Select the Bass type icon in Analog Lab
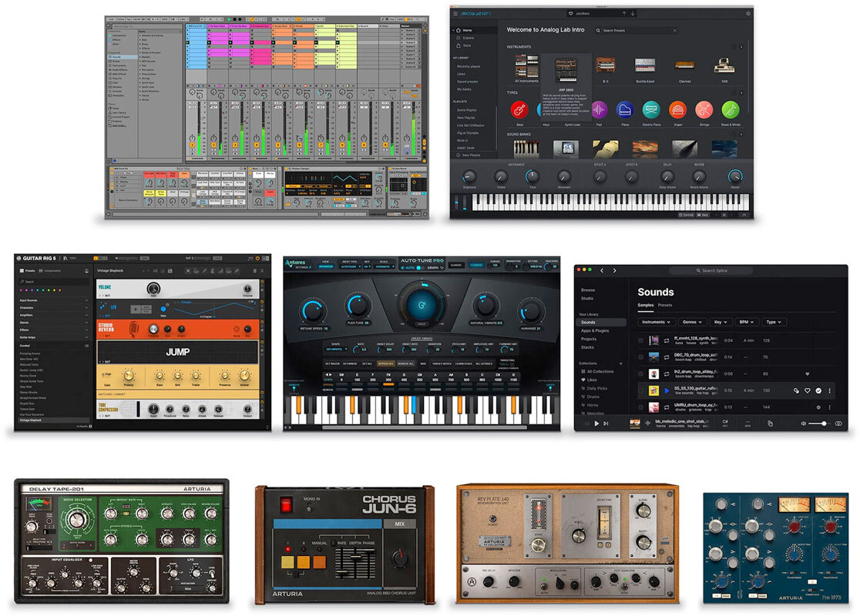 (x=519, y=109)
